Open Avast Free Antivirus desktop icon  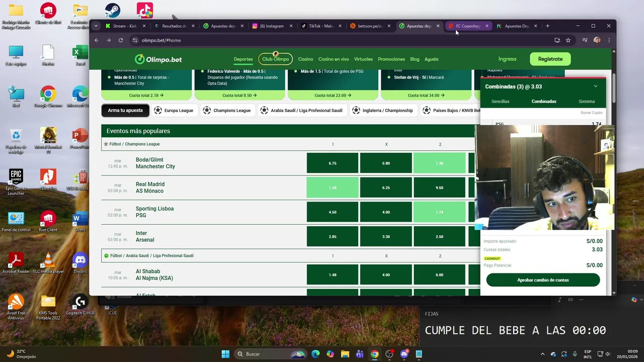point(16,307)
